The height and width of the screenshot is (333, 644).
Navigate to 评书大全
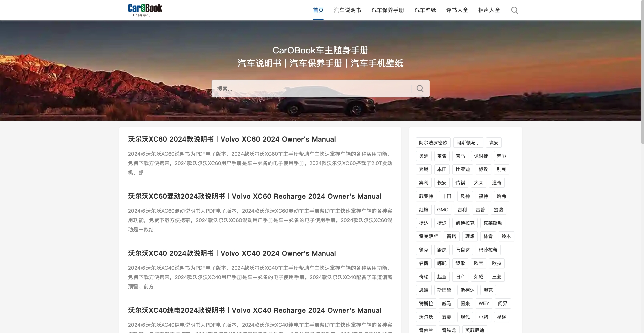(457, 10)
